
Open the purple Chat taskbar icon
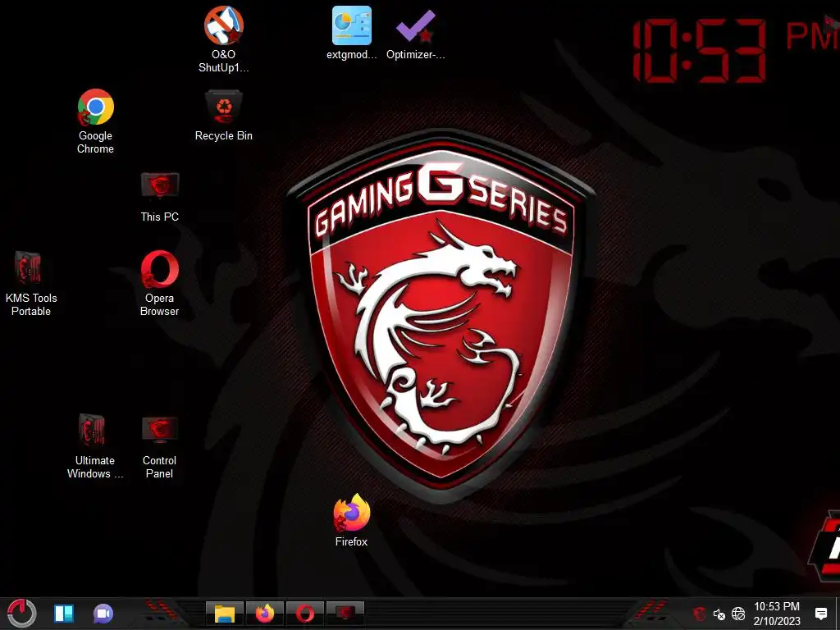coord(103,614)
